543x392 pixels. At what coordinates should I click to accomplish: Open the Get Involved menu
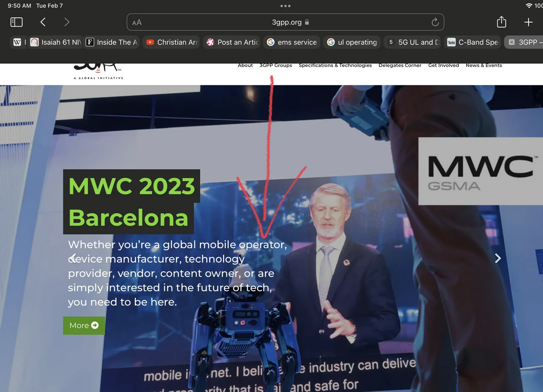[x=443, y=65]
